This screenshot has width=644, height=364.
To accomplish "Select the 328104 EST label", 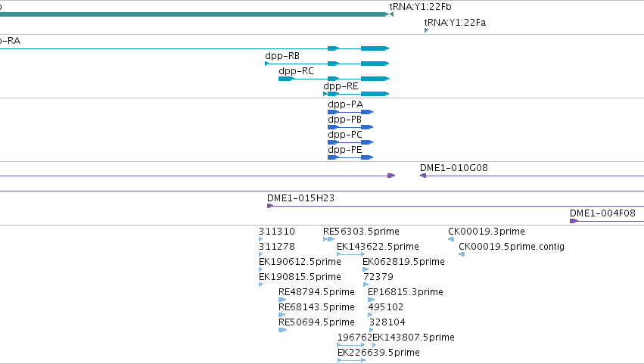I will [x=387, y=322].
